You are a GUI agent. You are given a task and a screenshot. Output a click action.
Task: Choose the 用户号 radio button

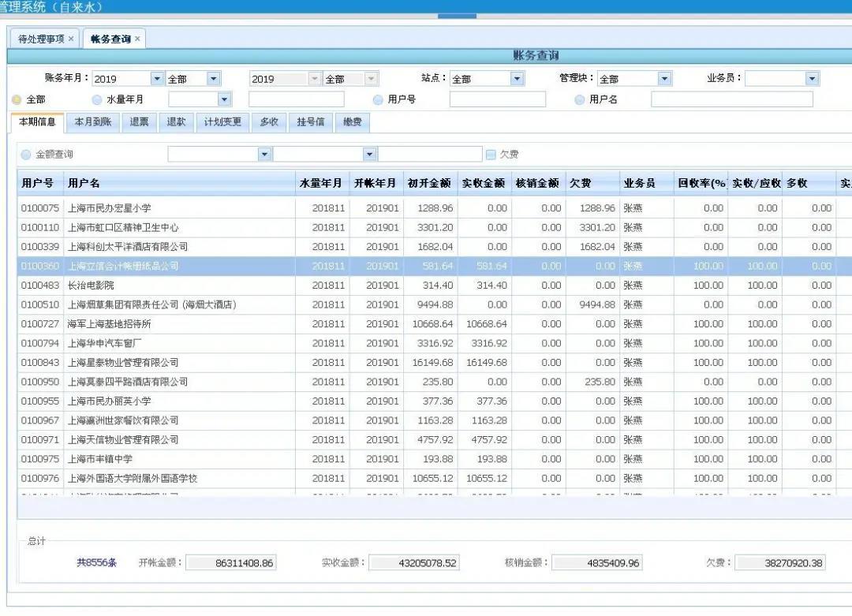(379, 100)
